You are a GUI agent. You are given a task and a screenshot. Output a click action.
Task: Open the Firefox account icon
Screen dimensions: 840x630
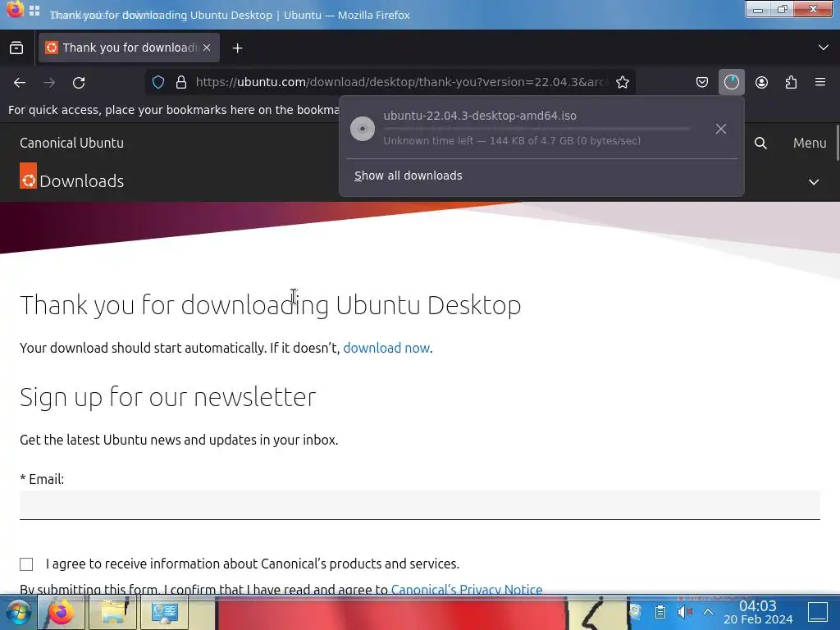tap(761, 82)
